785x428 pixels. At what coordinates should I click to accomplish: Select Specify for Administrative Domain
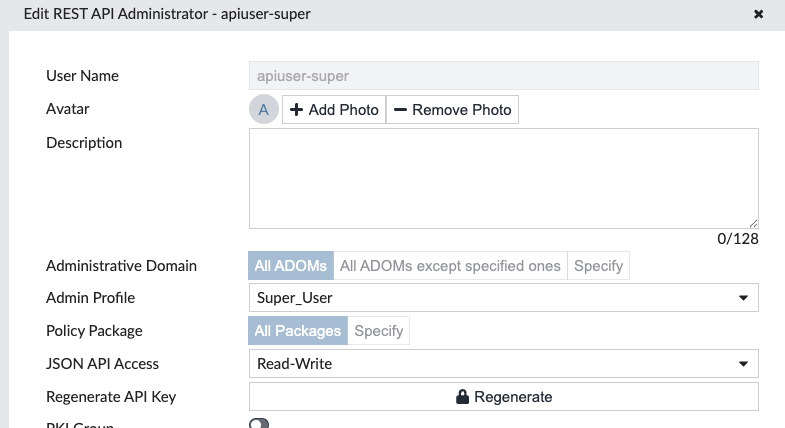598,266
